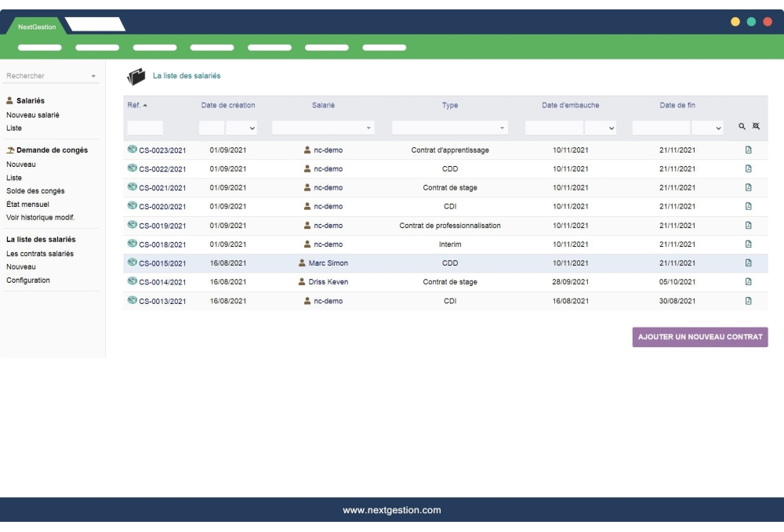Click the contract icon beside CS-0022/2021
784x532 pixels.
132,168
